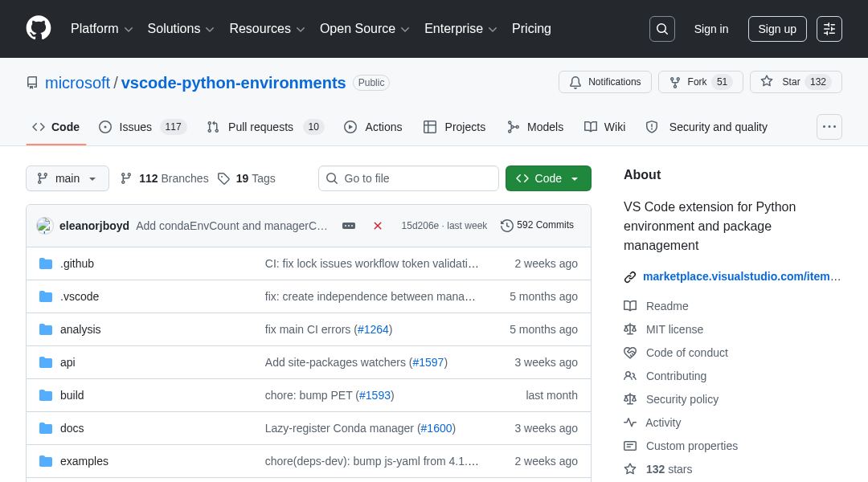The width and height of the screenshot is (868, 482).
Task: Click the Sign up button
Action: point(777,29)
